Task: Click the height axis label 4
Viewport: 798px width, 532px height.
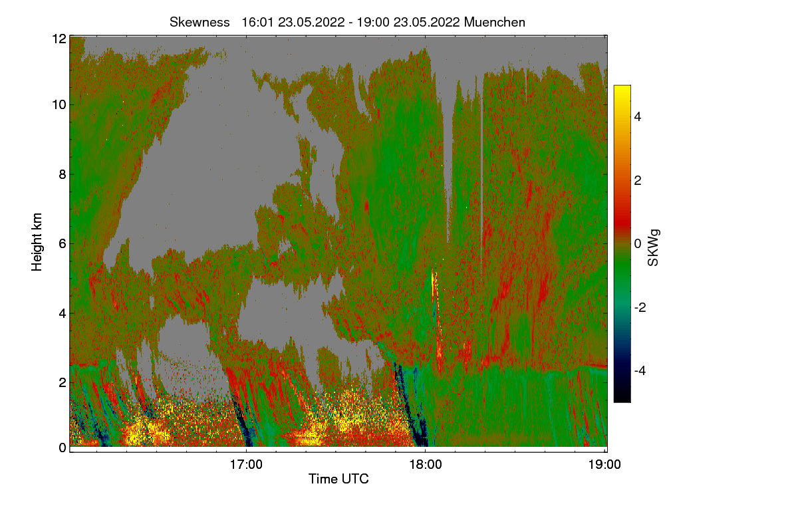Action: coord(63,313)
